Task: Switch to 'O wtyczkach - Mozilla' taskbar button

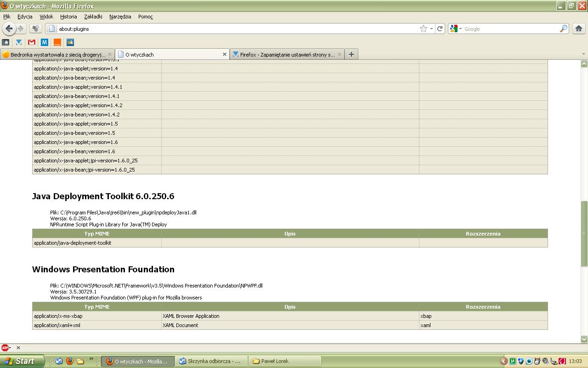Action: (138, 361)
